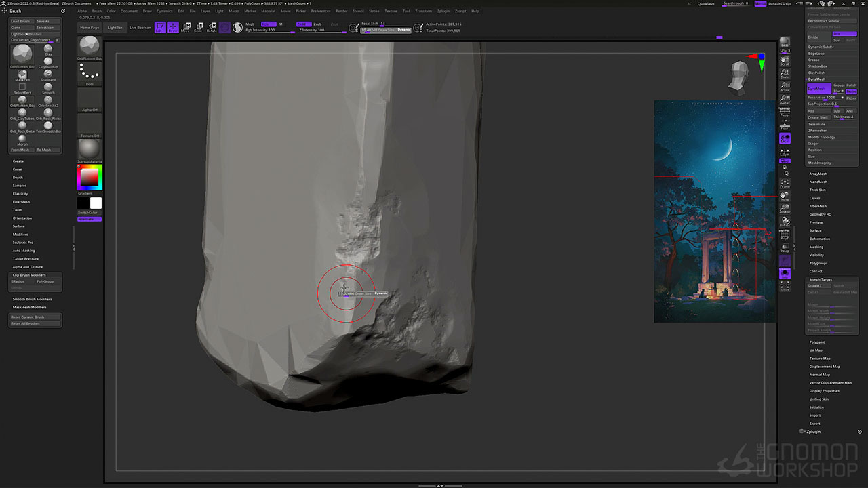
Task: Click the Actual size button
Action: coord(785,86)
